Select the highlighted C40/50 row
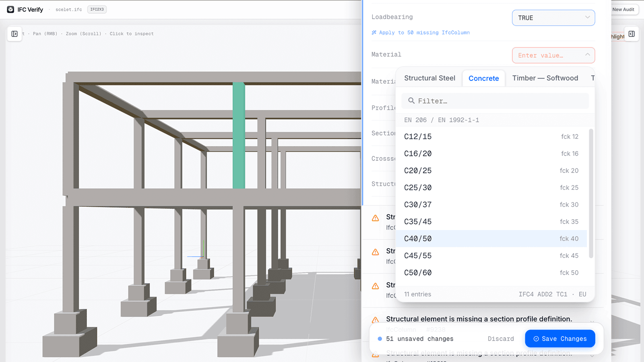The width and height of the screenshot is (644, 362). click(491, 239)
